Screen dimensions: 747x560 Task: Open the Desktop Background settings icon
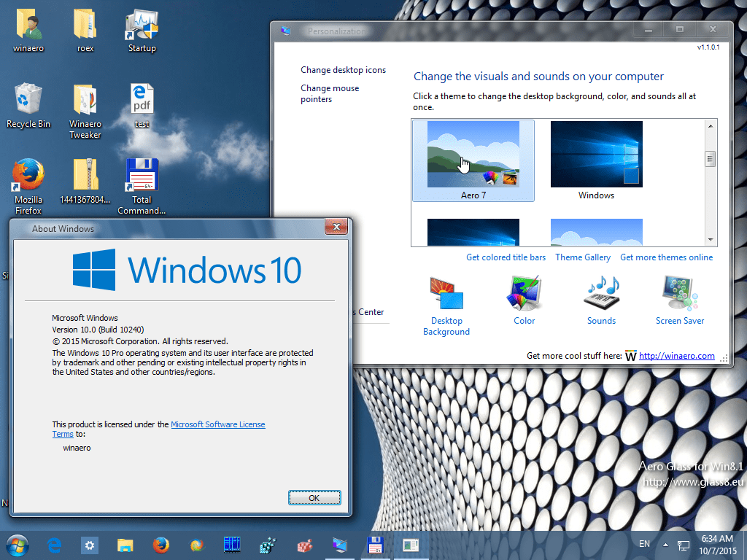click(x=446, y=295)
